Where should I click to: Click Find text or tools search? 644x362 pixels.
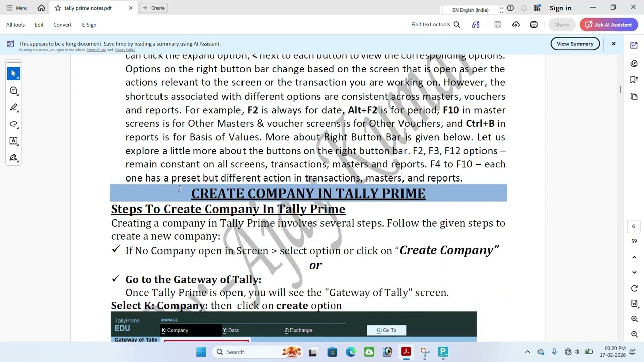coord(436,25)
